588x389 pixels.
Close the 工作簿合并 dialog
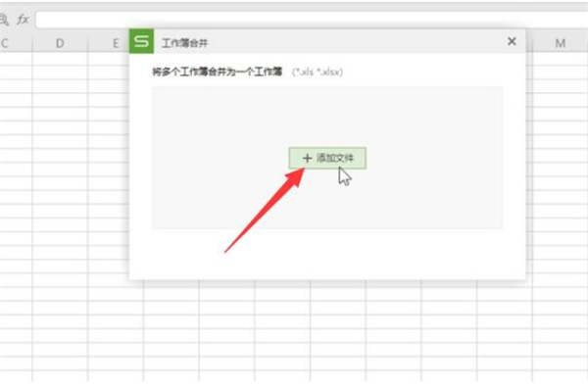(x=512, y=41)
